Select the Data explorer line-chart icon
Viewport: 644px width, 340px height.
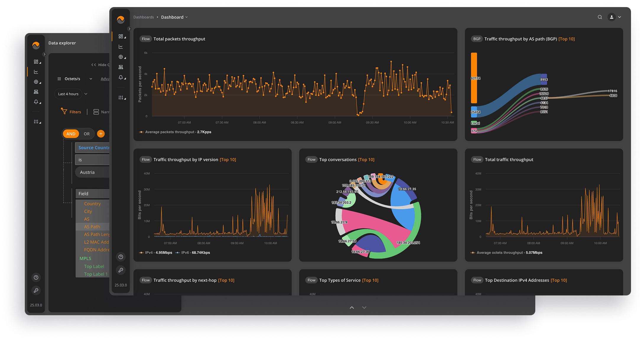click(x=121, y=46)
